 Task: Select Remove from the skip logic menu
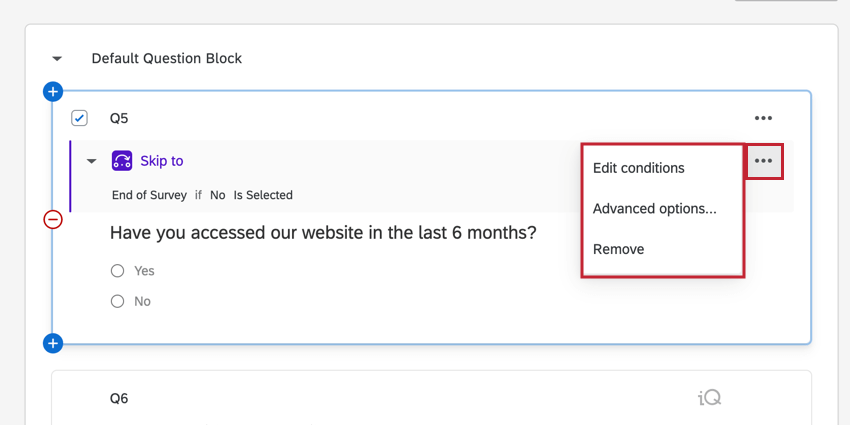(x=618, y=249)
